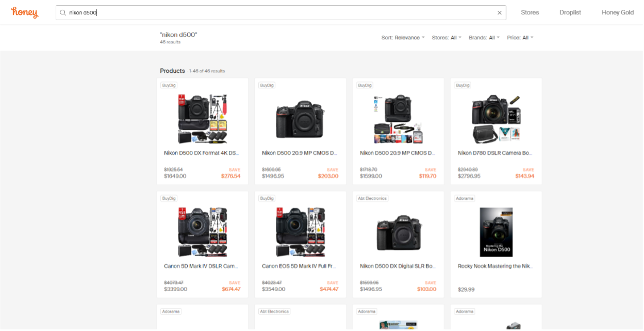Click the BuyDig badge on the Nikon D780 card
Image resolution: width=644 pixels, height=331 pixels.
463,85
